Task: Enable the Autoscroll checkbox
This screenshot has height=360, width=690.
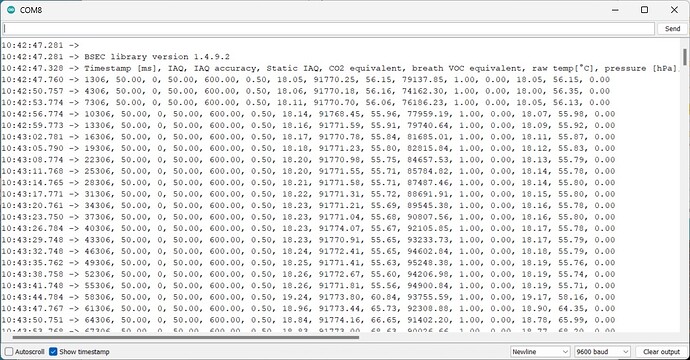Action: click(x=9, y=352)
